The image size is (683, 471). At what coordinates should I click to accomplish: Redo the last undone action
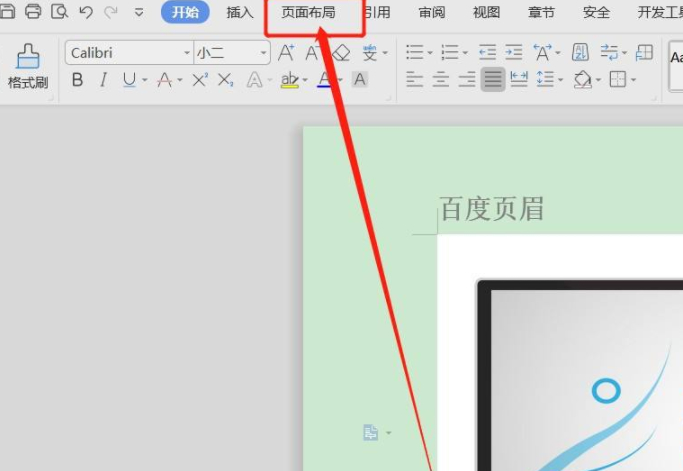tap(111, 12)
